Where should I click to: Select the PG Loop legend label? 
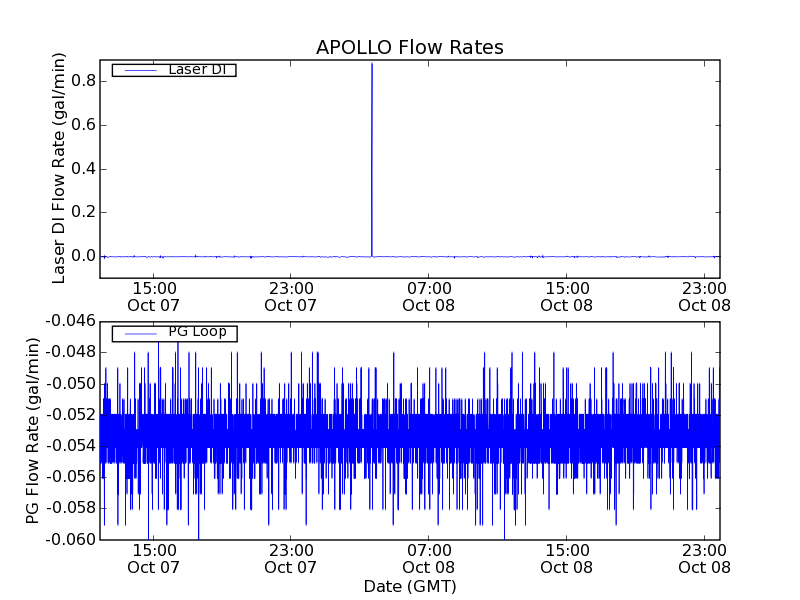(x=197, y=332)
